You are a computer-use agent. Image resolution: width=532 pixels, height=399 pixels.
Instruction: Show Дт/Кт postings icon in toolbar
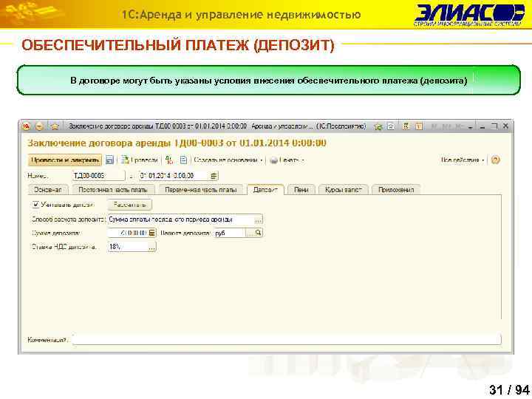click(x=169, y=160)
